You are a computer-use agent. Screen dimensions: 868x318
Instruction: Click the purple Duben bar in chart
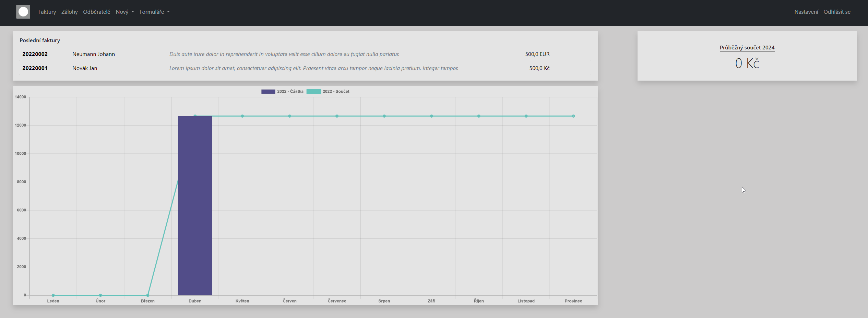click(x=195, y=206)
